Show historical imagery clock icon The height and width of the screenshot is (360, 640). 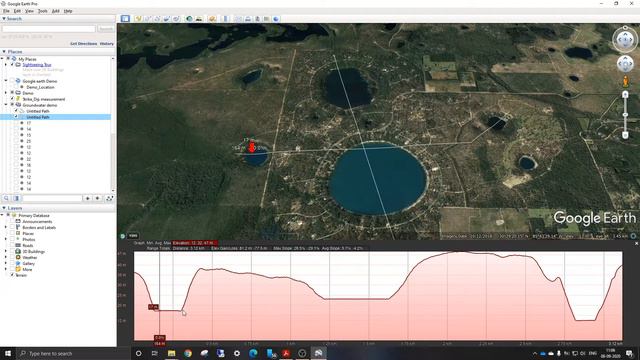click(189, 19)
